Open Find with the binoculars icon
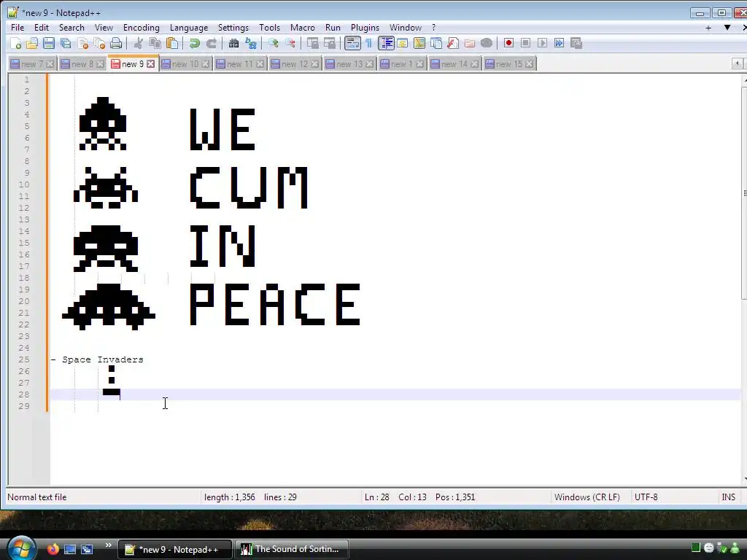This screenshot has height=560, width=747. click(233, 43)
